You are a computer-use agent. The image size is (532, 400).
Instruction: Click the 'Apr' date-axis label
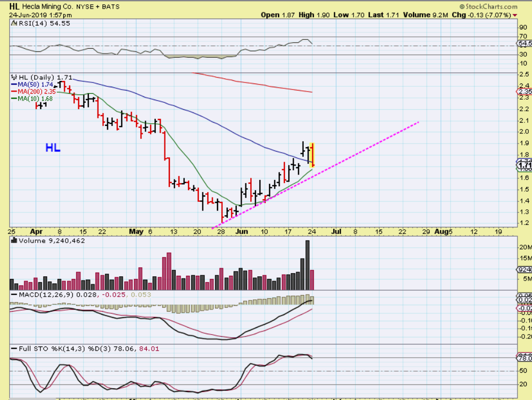[36, 232]
